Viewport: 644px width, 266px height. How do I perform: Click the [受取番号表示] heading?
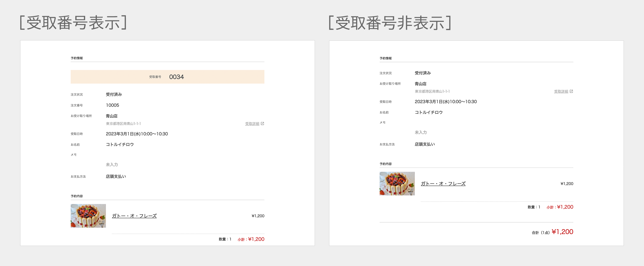pyautogui.click(x=73, y=23)
